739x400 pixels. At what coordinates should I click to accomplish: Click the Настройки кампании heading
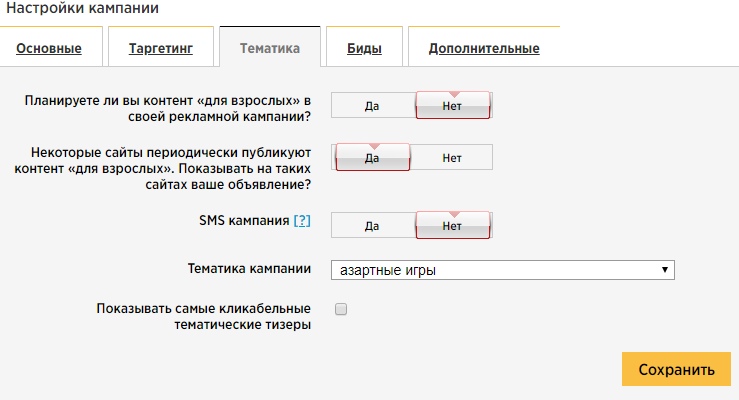coord(82,8)
